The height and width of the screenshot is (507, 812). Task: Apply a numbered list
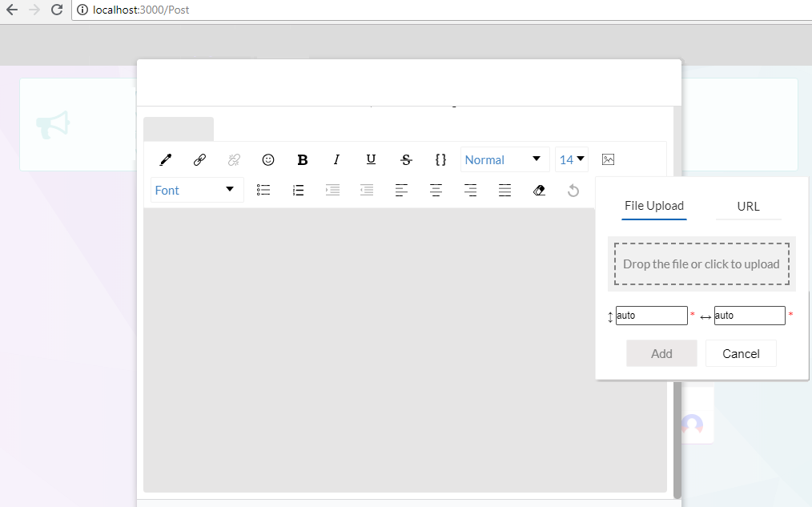[x=298, y=190]
